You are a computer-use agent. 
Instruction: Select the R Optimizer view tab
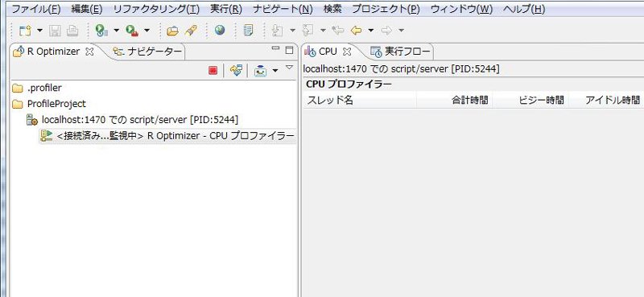(53, 52)
